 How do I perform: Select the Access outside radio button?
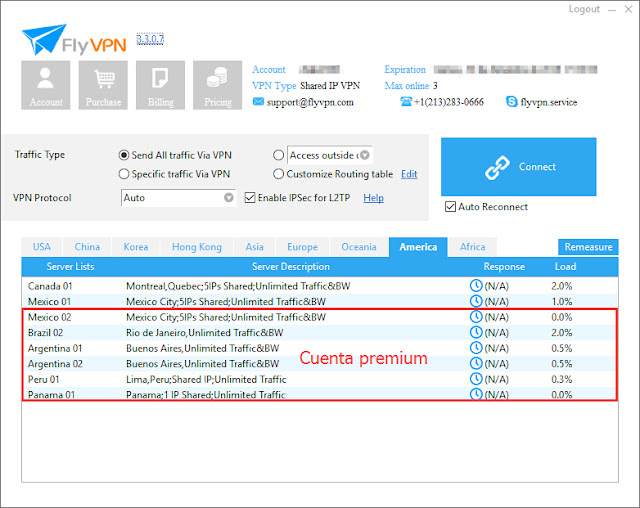278,155
